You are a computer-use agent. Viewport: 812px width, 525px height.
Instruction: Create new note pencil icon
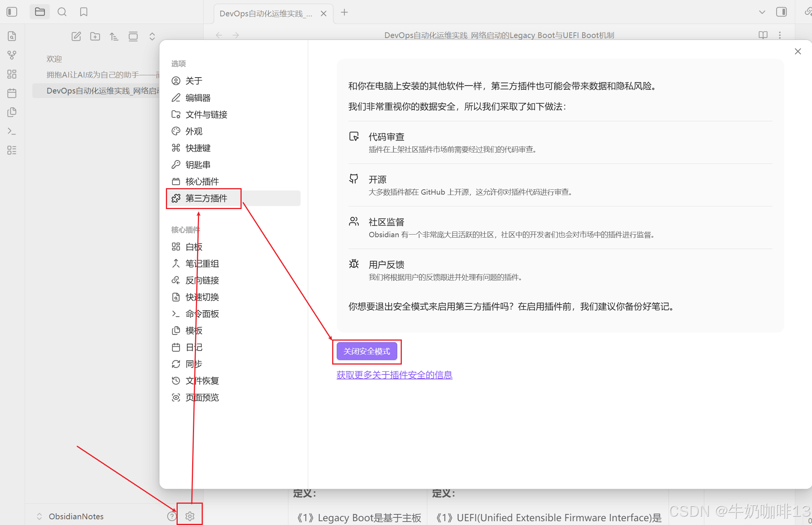coord(76,36)
